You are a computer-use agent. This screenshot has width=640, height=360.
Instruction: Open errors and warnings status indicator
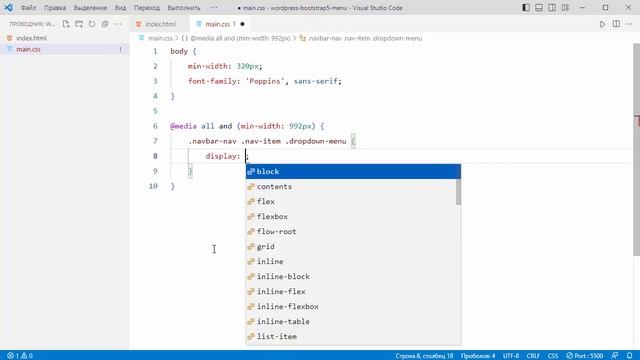pos(20,356)
